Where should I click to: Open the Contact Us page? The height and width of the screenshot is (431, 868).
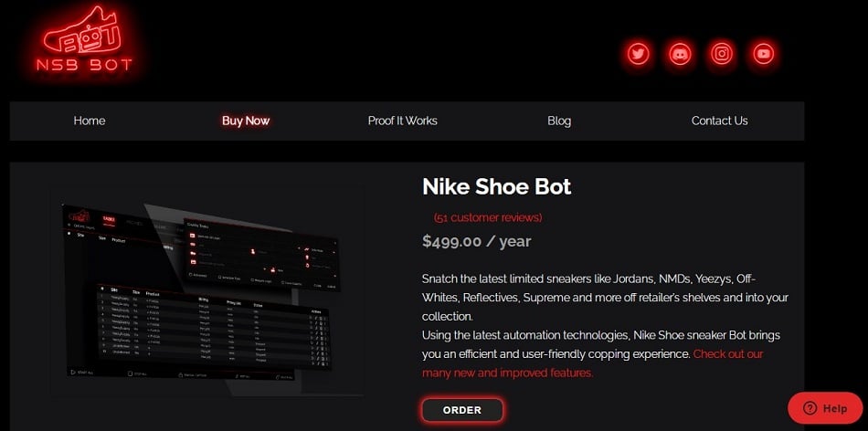(x=719, y=121)
